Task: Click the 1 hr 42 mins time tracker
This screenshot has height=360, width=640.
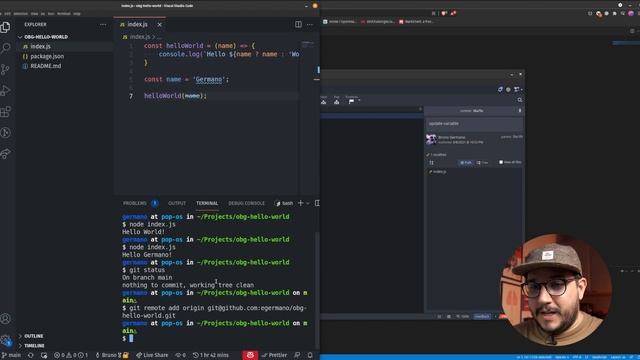Action: click(x=211, y=355)
